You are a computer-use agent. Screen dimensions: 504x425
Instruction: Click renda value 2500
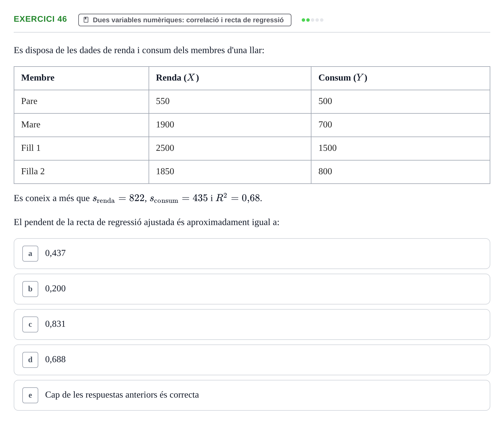165,148
